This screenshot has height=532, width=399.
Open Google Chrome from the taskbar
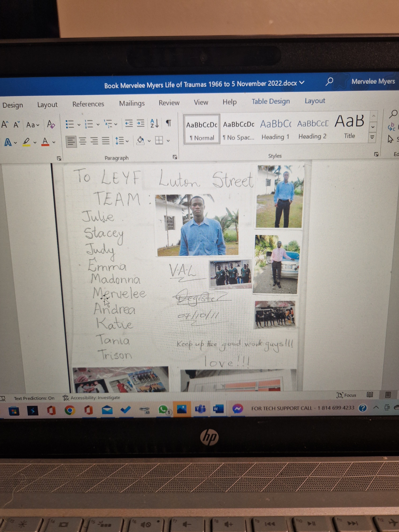tap(70, 410)
